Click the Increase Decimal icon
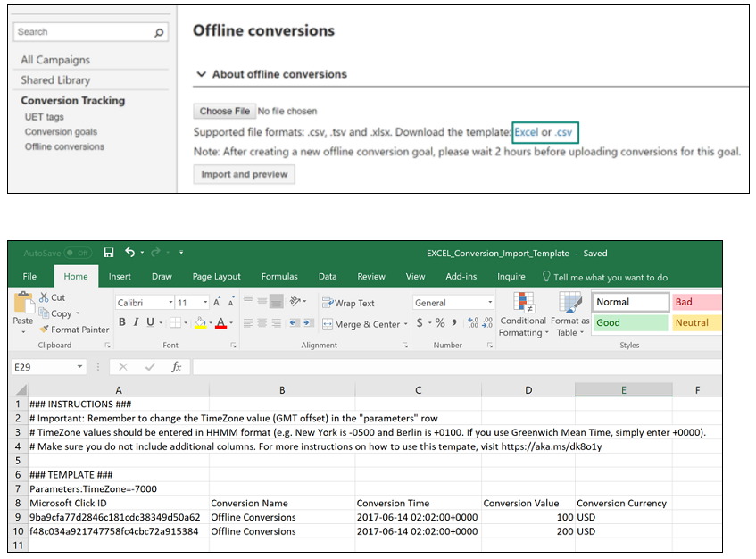Viewport: 756px width, 559px height. (x=473, y=322)
